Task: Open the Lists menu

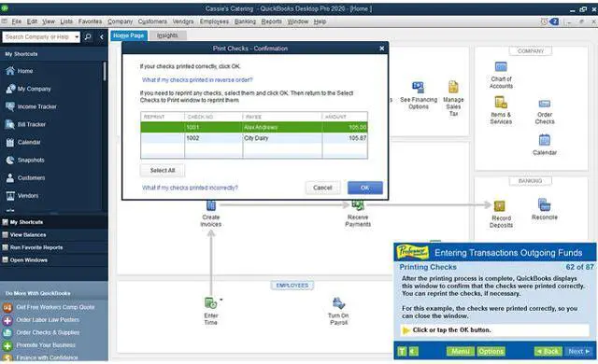Action: click(x=66, y=21)
